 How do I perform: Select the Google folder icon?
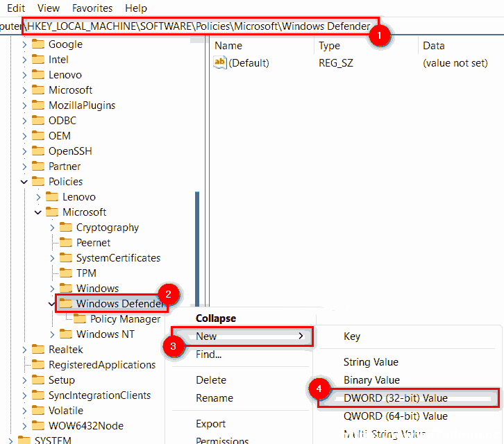(x=38, y=44)
